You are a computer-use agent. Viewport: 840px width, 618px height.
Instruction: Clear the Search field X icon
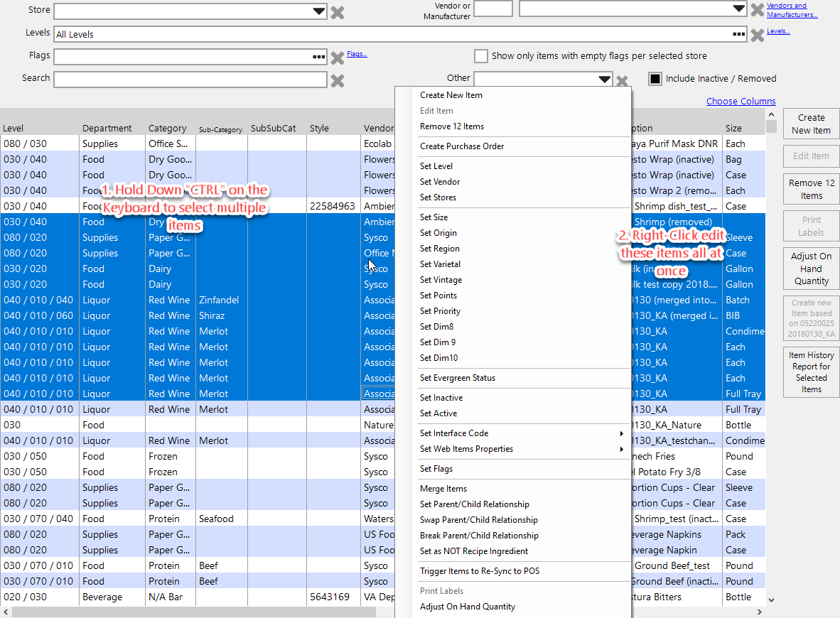(338, 80)
